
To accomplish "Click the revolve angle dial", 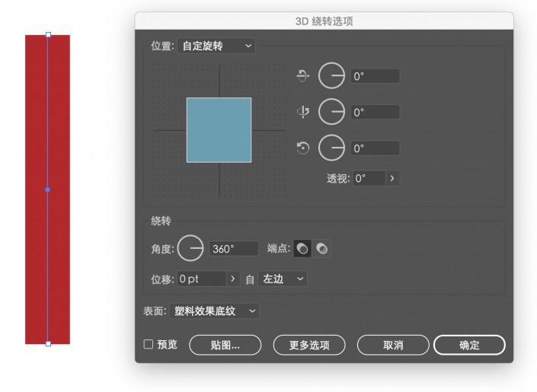I will [x=190, y=248].
